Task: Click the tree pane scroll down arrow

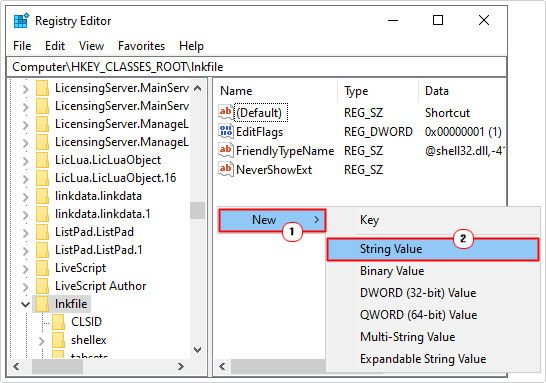Action: 197,350
